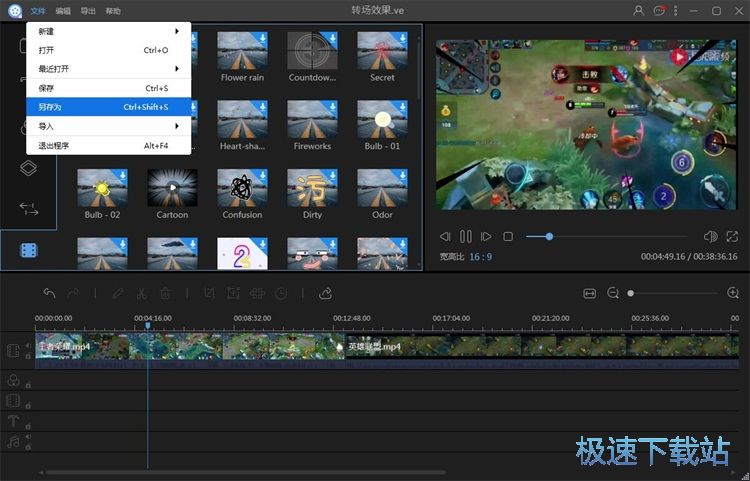Image resolution: width=750 pixels, height=481 pixels.
Task: Lock the music track
Action: (x=28, y=447)
